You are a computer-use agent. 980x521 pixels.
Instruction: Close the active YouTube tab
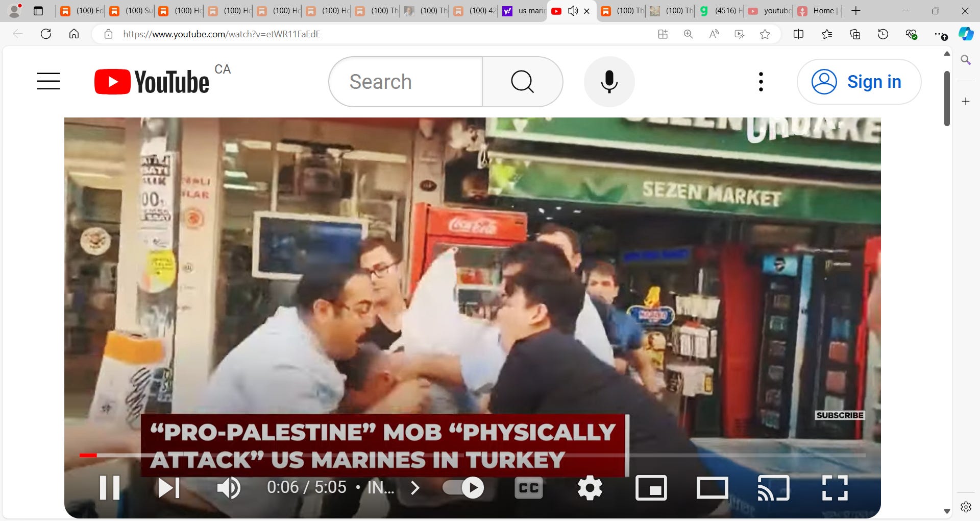tap(587, 11)
